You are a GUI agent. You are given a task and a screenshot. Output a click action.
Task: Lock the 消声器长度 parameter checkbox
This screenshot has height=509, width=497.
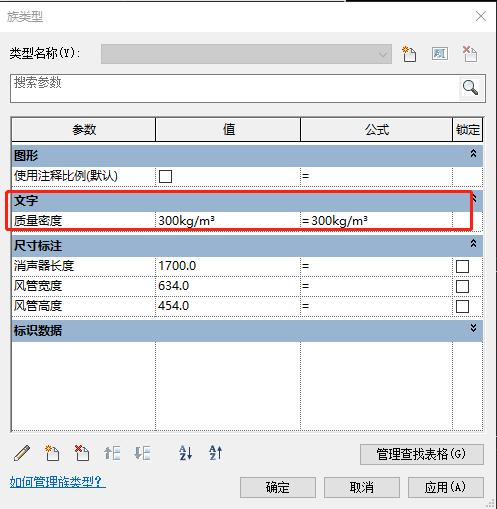(x=462, y=266)
